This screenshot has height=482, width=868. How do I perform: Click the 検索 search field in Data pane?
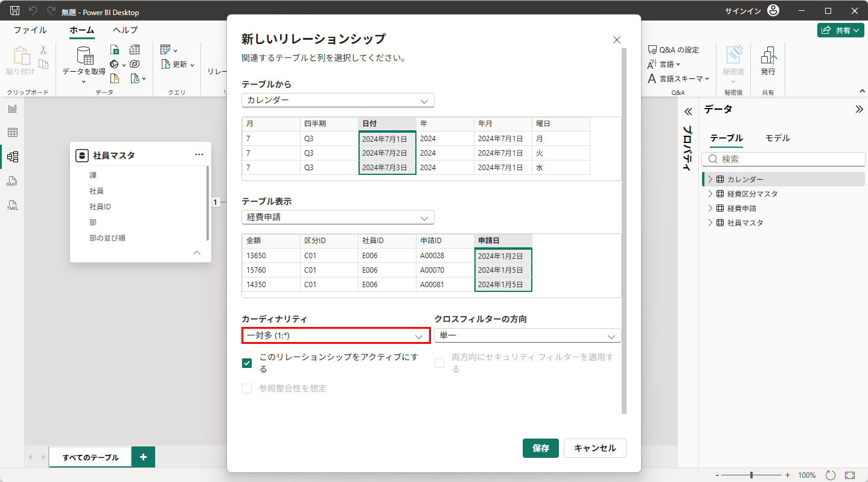(x=783, y=159)
